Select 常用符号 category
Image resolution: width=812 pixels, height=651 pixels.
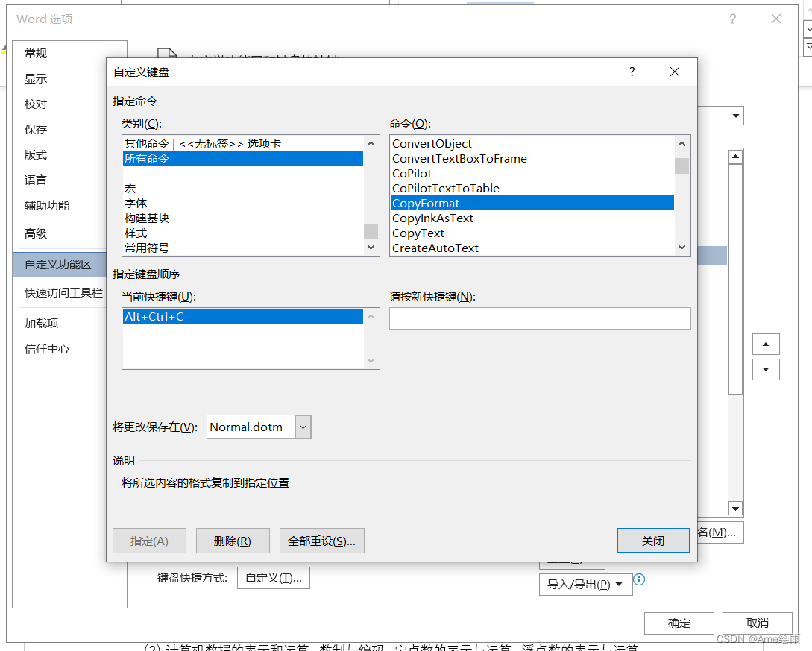(x=243, y=248)
